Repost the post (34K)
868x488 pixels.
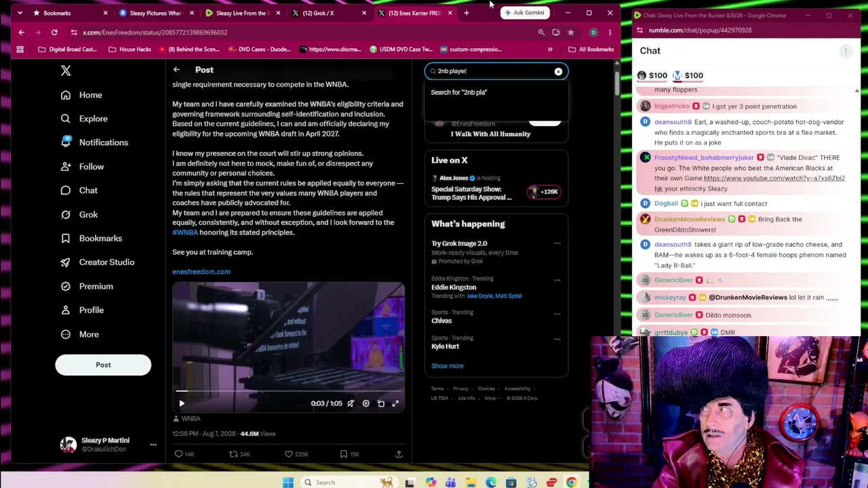point(239,454)
